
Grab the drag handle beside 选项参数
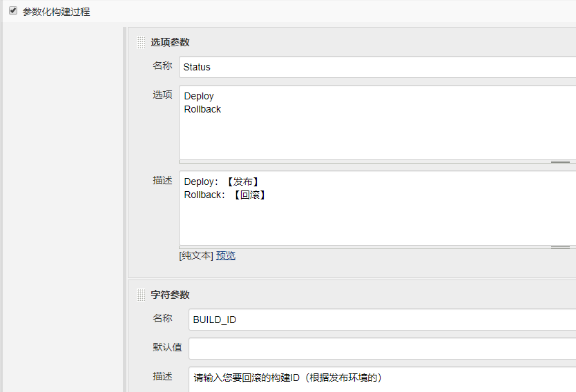(x=141, y=42)
